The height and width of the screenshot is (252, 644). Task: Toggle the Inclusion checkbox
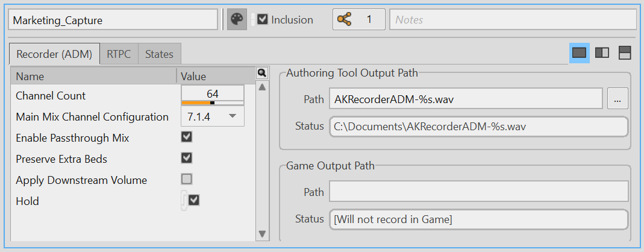262,20
